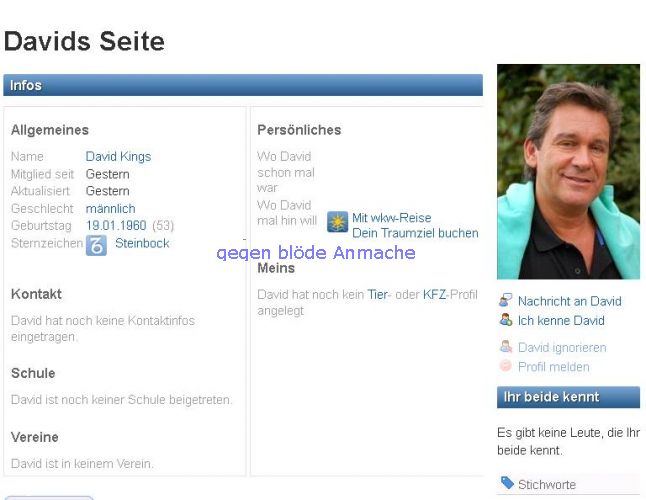Screen dimensions: 646x500
Task: Open the KFZ profile link
Action: pos(434,294)
